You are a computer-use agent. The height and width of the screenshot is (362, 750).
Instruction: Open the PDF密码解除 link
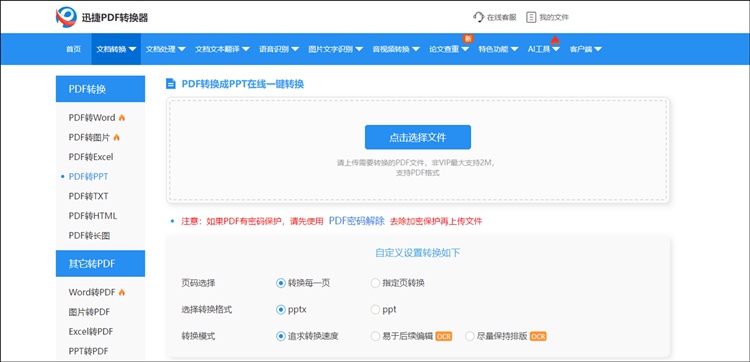pyautogui.click(x=357, y=221)
